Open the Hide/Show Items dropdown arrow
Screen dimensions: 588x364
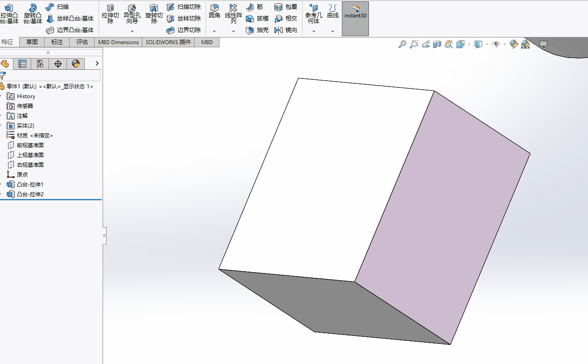pos(505,44)
